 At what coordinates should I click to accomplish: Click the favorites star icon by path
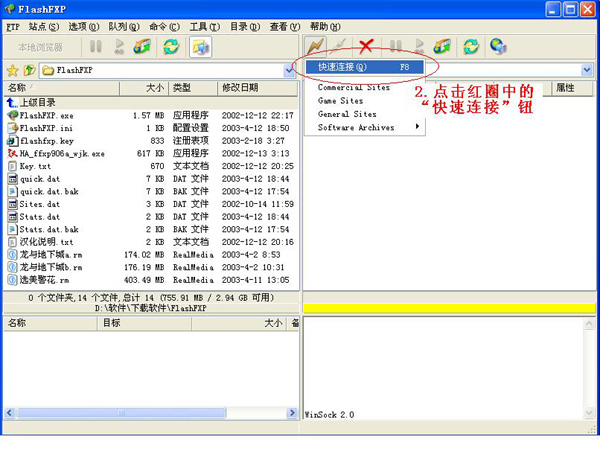tap(12, 71)
